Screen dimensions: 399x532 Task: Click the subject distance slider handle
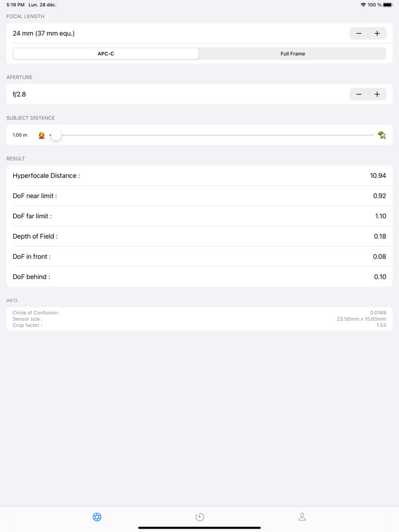(x=55, y=135)
